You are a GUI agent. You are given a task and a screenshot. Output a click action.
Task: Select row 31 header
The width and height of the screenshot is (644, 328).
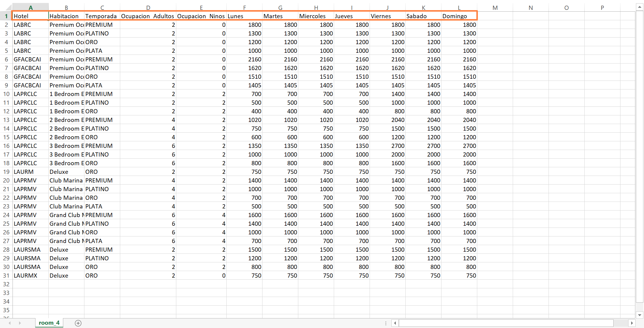(x=6, y=276)
